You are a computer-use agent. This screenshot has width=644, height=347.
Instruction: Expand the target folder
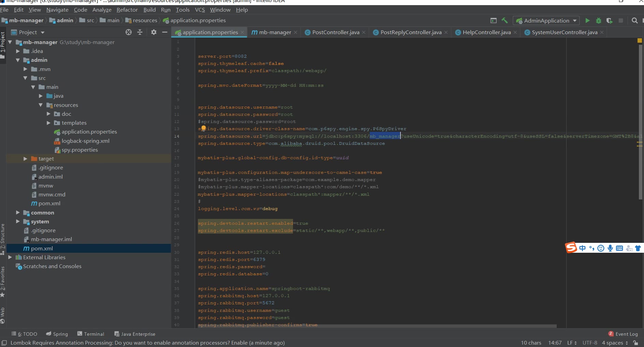click(x=25, y=159)
